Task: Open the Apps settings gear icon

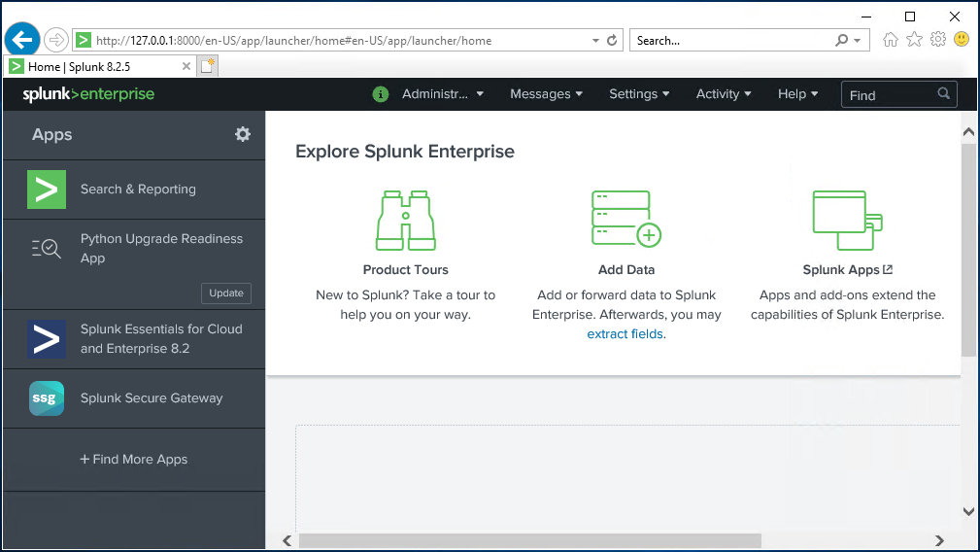Action: 243,134
